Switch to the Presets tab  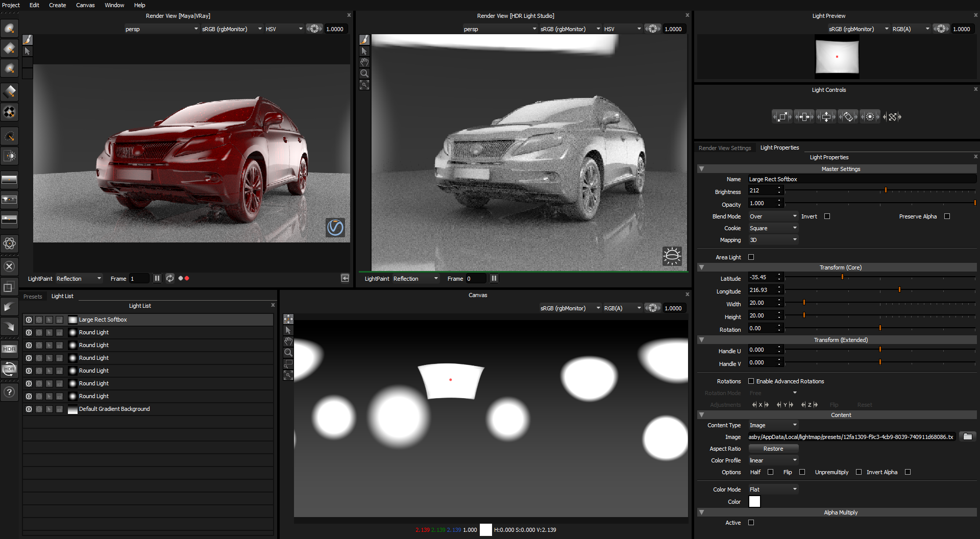pos(33,297)
